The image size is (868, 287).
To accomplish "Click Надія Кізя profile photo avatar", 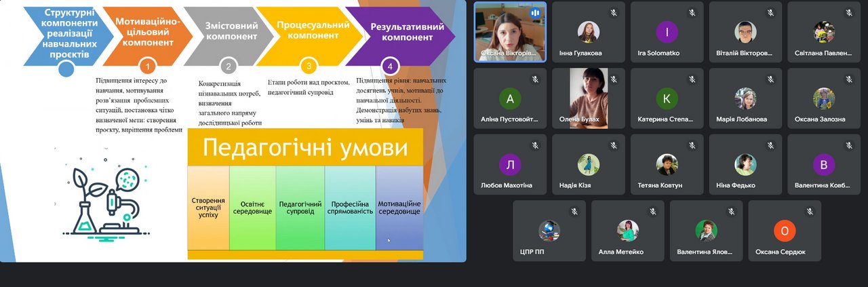I will (589, 165).
